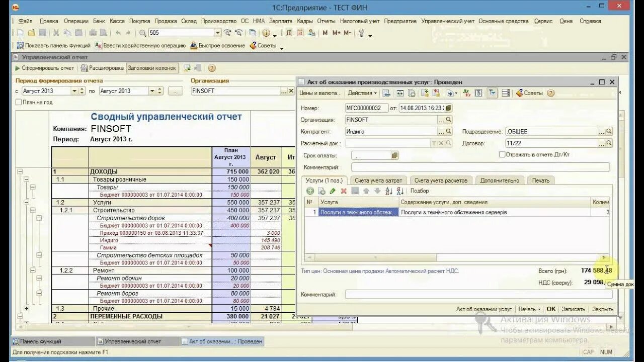Image resolution: width=644 pixels, height=362 pixels.
Task: Open the Банк menu
Action: (x=99, y=21)
